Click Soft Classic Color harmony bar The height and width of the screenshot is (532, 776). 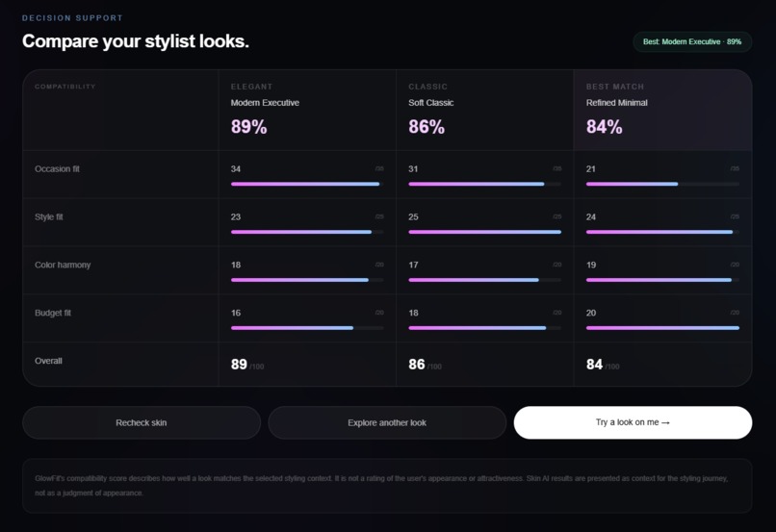click(x=485, y=280)
